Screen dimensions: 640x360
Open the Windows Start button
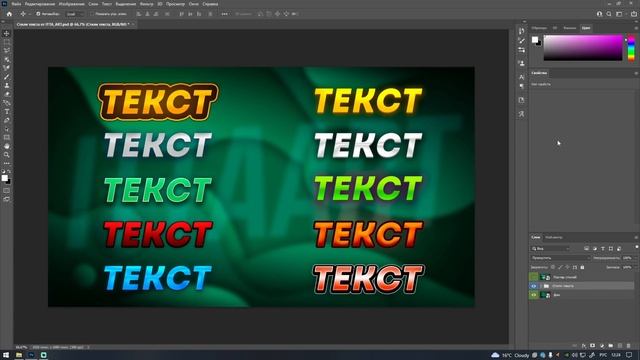[x=6, y=355]
